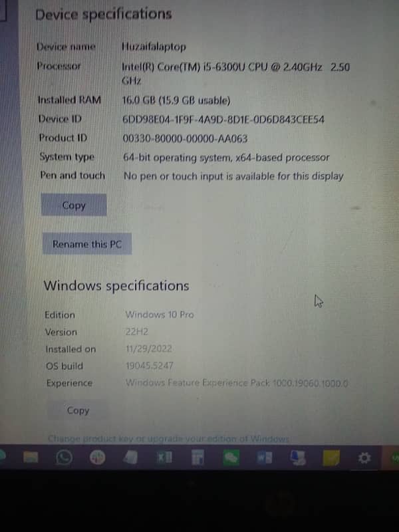
Task: Click the installed on date 11/29/2022
Action: click(148, 348)
